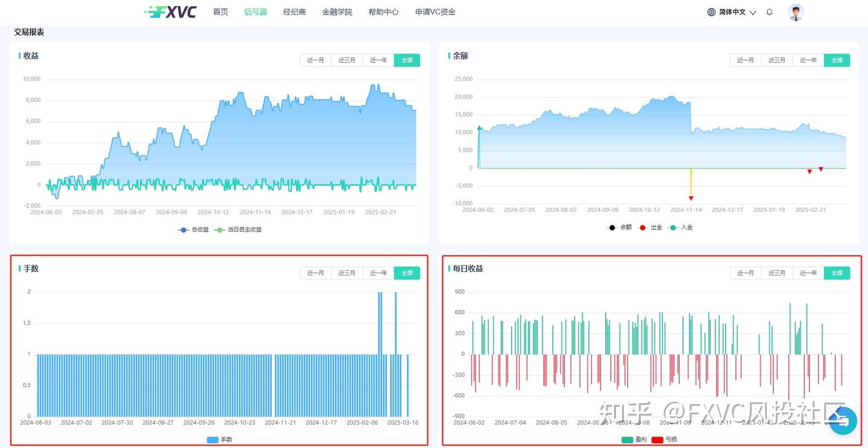Toggle the 入金 legend item

pos(681,228)
